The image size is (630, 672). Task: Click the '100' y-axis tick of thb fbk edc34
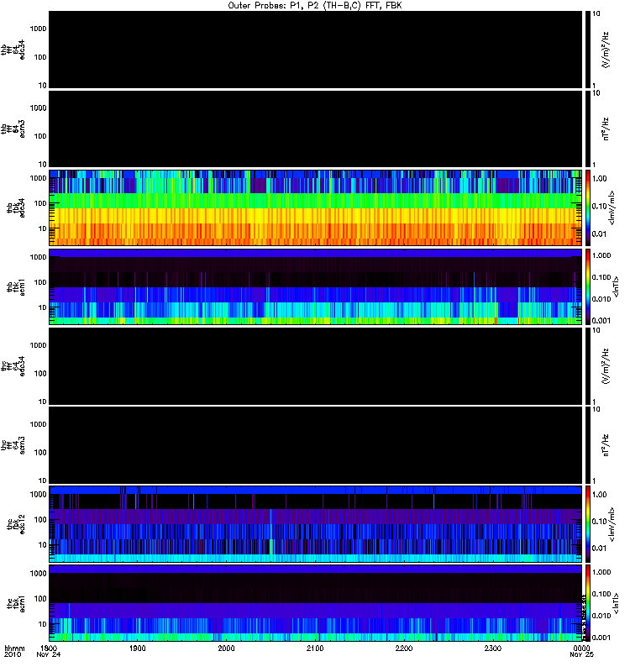[40, 203]
